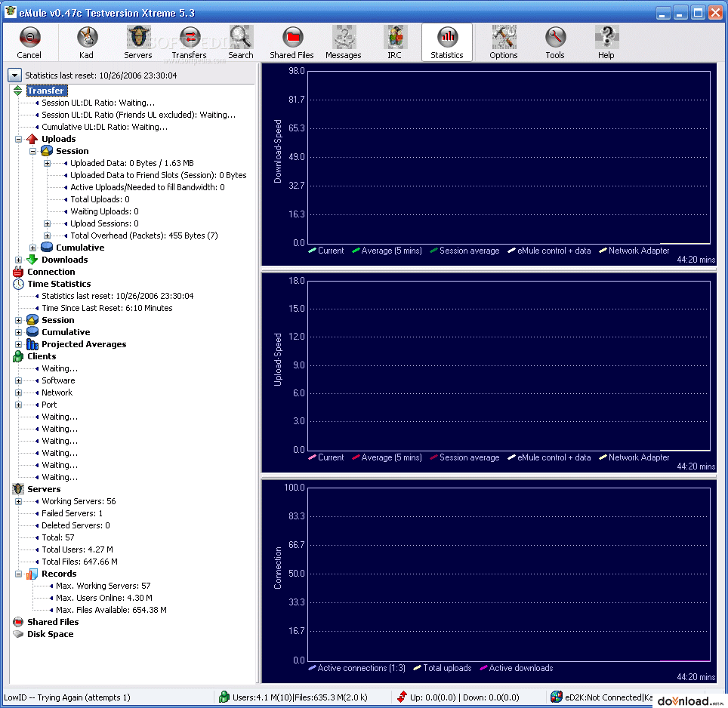Expand the Software clients entry
Viewport: 728px width, 708px height.
coord(19,380)
